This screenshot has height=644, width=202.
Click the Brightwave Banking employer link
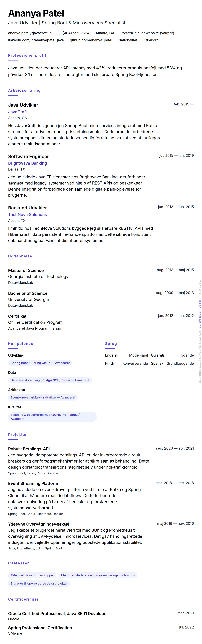27,163
